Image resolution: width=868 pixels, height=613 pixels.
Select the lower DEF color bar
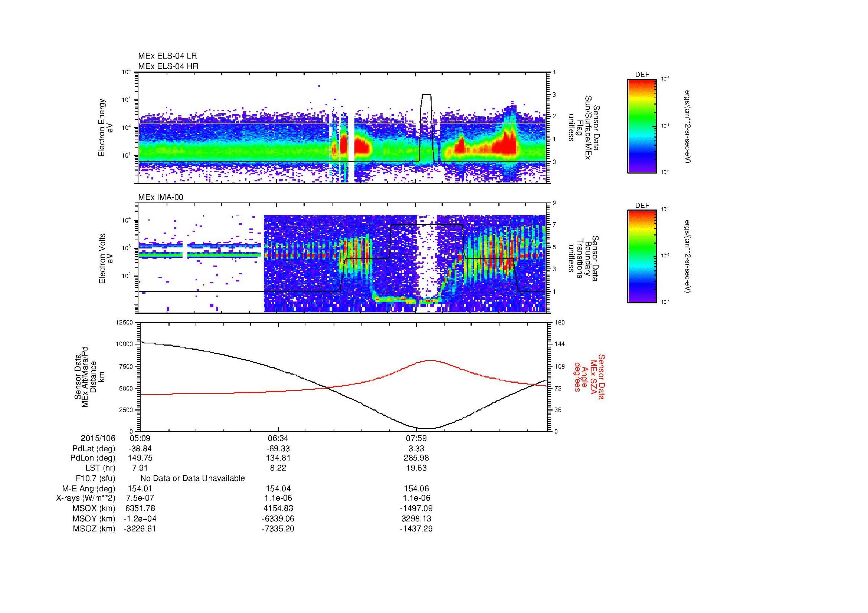click(642, 257)
